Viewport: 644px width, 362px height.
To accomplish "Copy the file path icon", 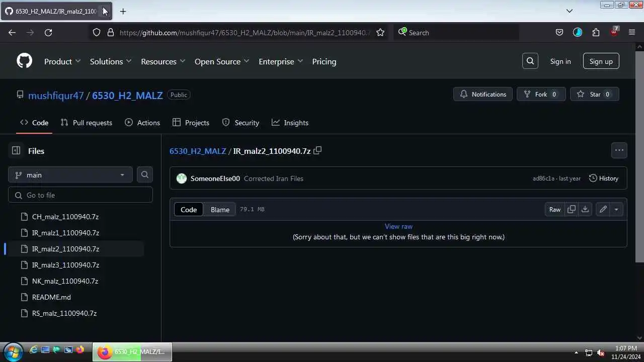I will point(317,151).
